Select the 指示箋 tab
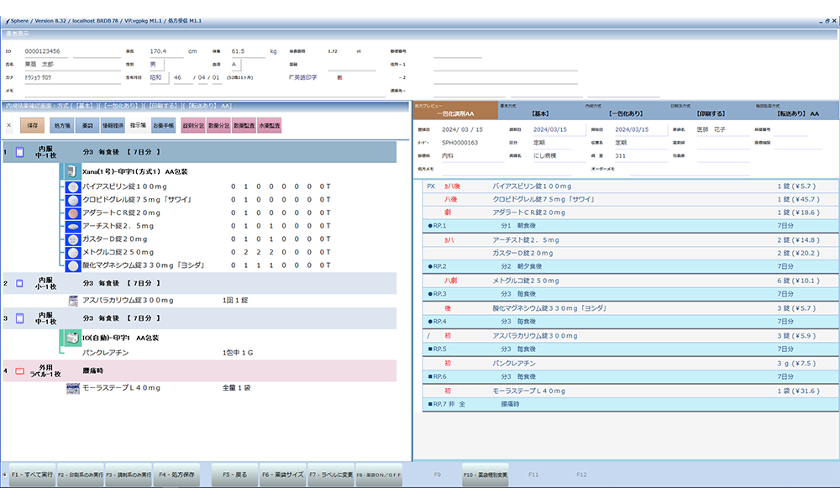840x504 pixels. pos(138,125)
